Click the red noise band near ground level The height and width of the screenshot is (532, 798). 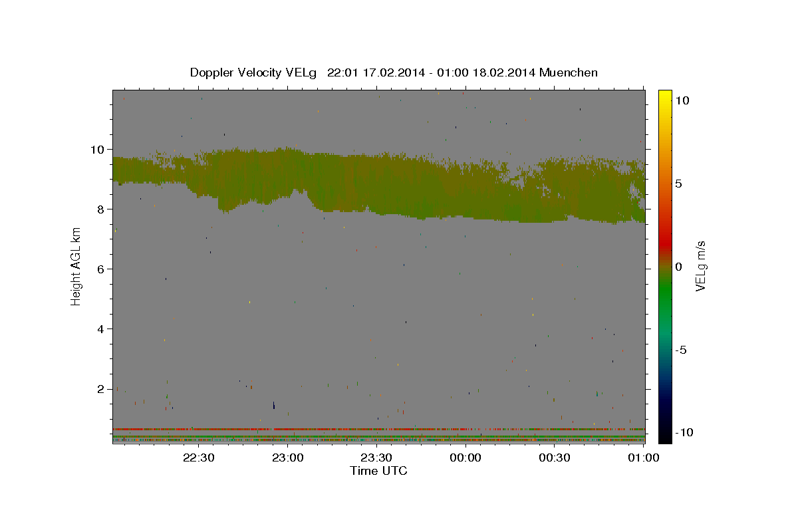coord(379,429)
